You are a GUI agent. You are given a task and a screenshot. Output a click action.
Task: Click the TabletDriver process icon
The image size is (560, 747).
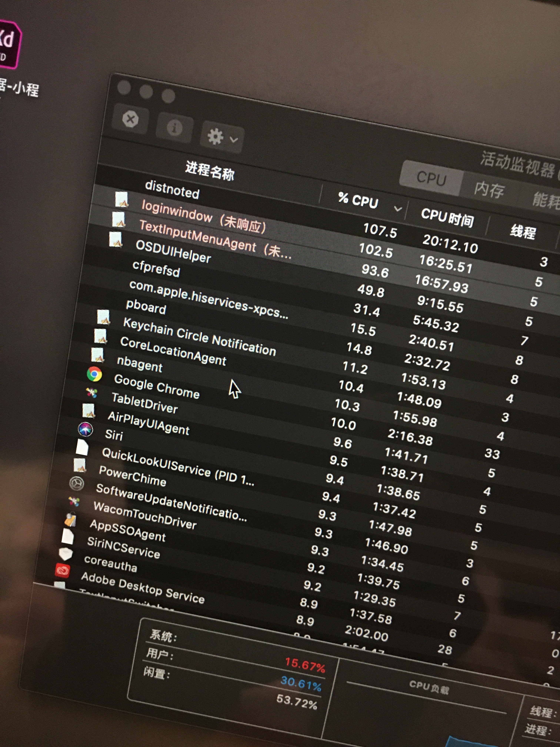(91, 392)
